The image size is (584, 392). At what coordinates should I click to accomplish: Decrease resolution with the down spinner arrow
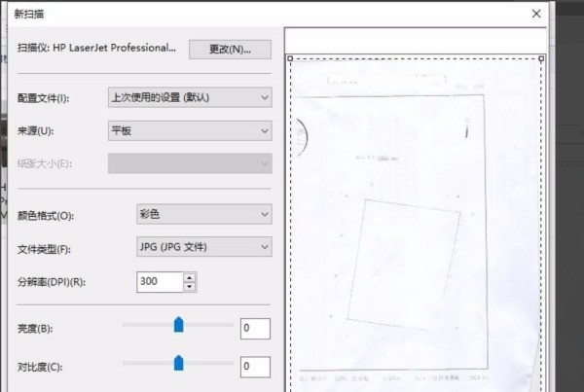(x=189, y=287)
